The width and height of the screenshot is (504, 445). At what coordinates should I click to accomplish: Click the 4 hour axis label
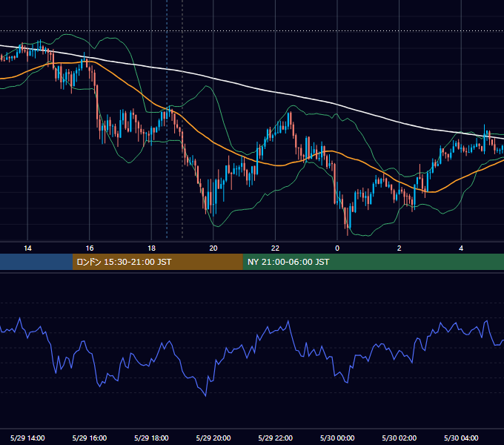click(x=461, y=248)
